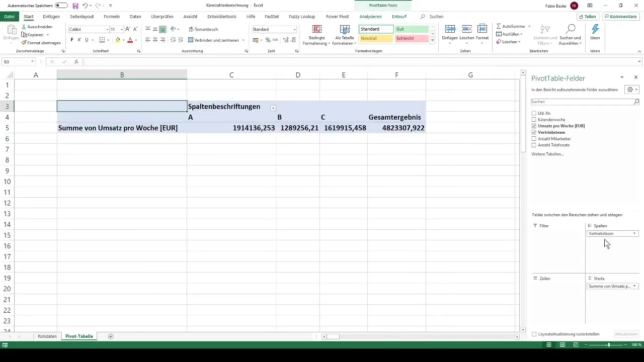Switch to the Einfügen ribbon tab

(x=51, y=17)
